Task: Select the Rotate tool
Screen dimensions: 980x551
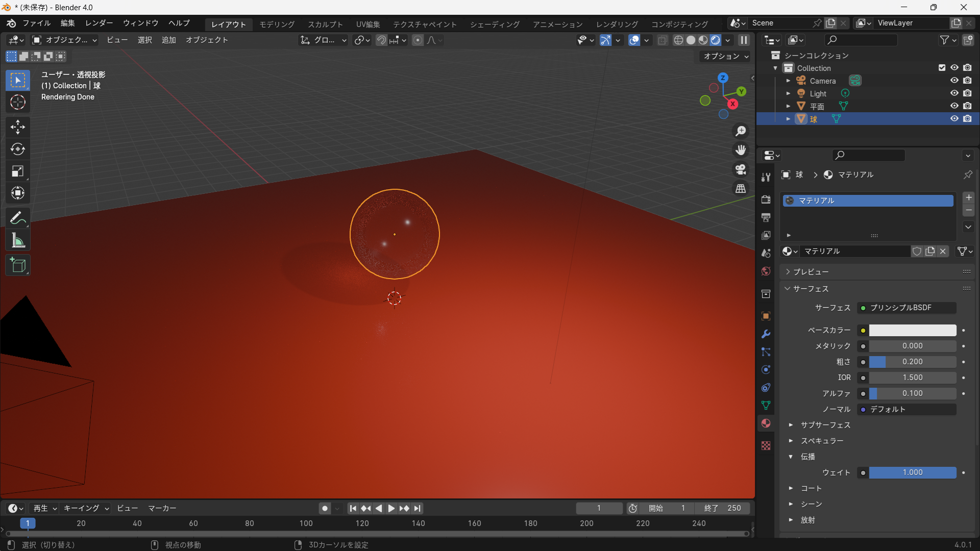Action: (x=18, y=149)
